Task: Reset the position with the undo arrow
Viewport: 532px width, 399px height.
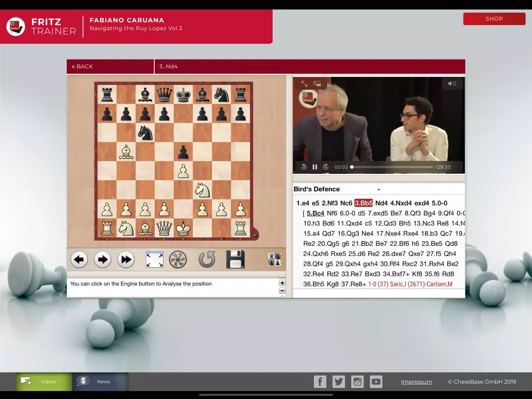Action: (x=206, y=260)
